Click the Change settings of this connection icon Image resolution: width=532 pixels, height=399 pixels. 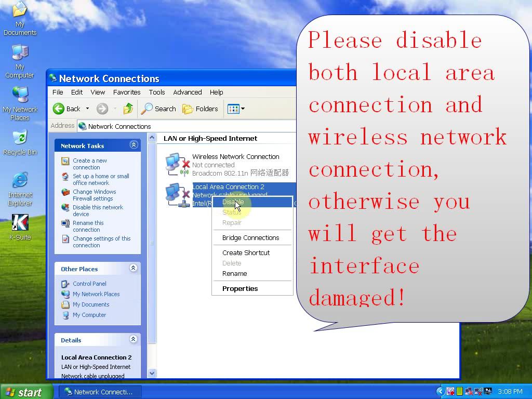(65, 239)
